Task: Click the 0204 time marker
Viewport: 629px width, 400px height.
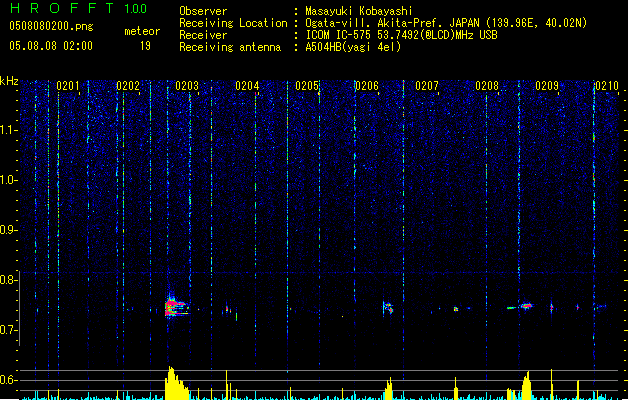Action: 247,86
